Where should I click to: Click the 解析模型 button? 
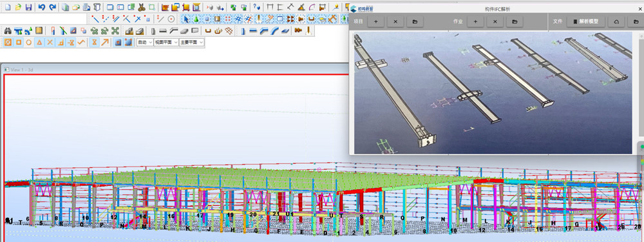click(585, 21)
